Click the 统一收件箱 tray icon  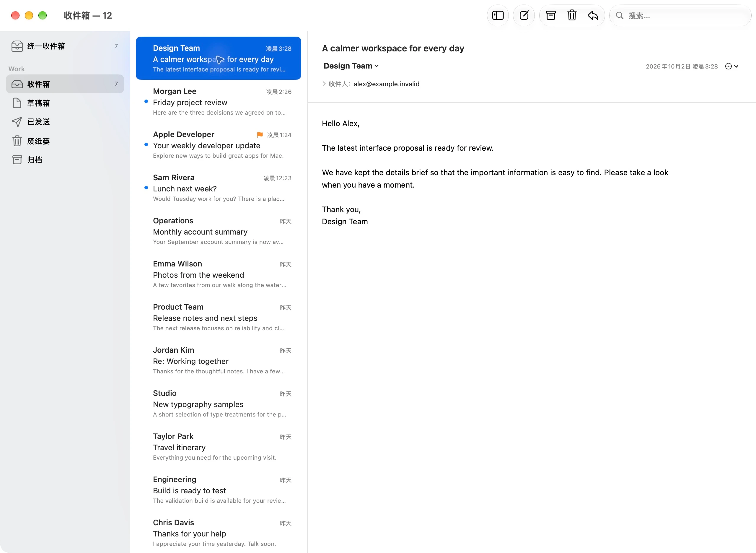click(x=17, y=46)
